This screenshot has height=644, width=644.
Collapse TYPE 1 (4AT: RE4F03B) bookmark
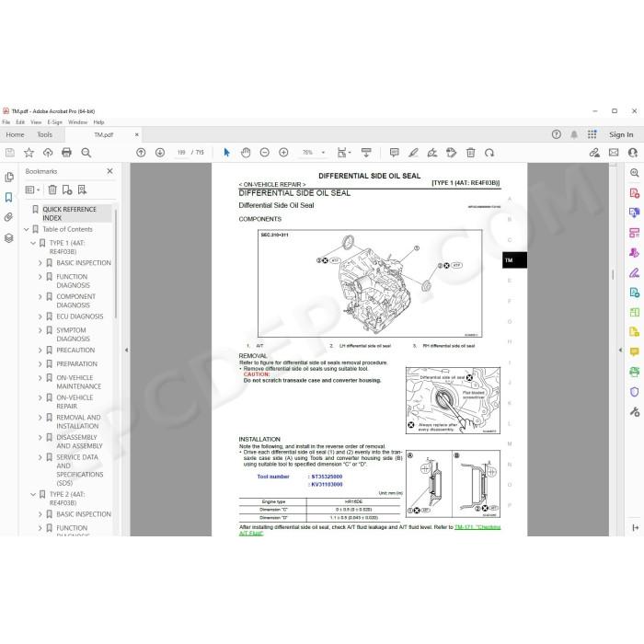click(x=33, y=243)
